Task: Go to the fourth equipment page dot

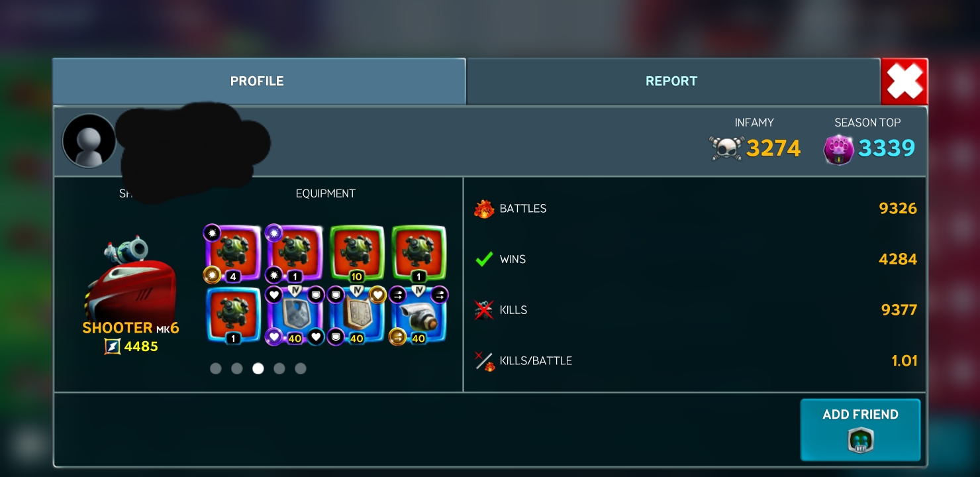Action: 279,368
